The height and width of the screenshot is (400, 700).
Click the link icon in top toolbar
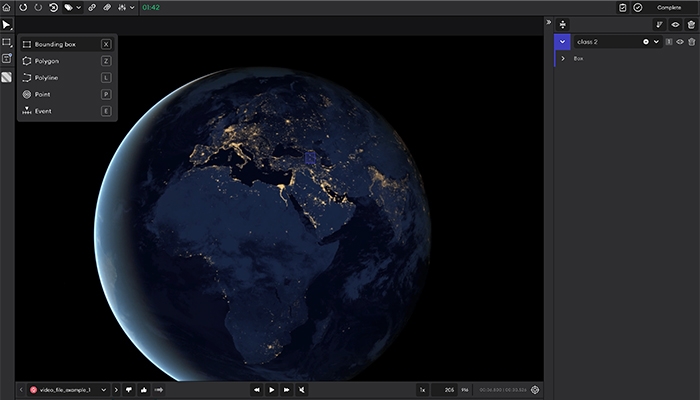click(92, 7)
